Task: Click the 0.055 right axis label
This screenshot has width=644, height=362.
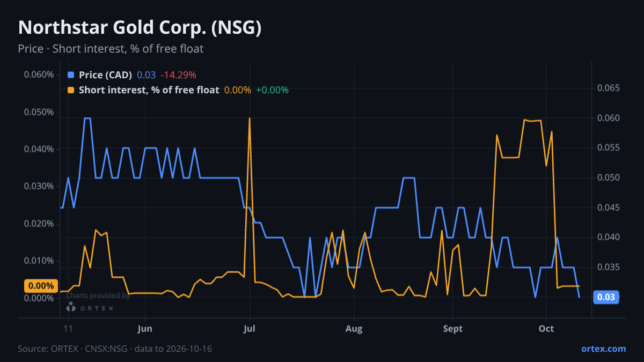Action: click(x=609, y=147)
